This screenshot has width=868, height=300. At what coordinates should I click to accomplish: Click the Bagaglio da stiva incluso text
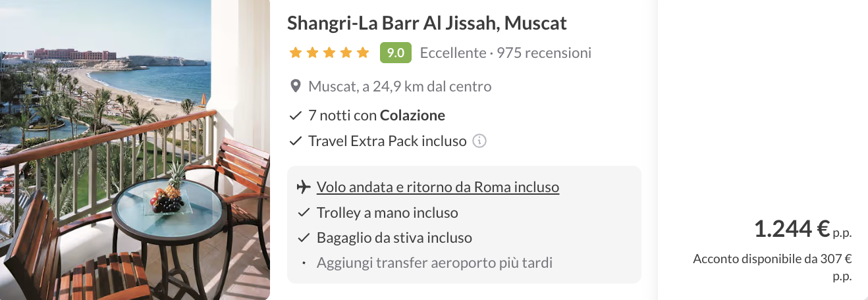tap(394, 238)
